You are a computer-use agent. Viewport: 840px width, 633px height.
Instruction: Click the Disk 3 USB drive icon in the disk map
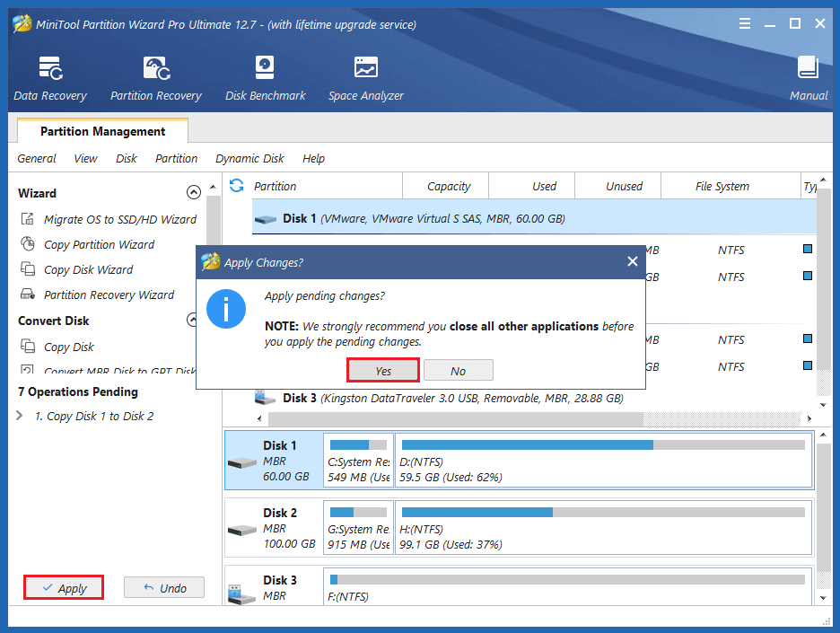coord(241,593)
